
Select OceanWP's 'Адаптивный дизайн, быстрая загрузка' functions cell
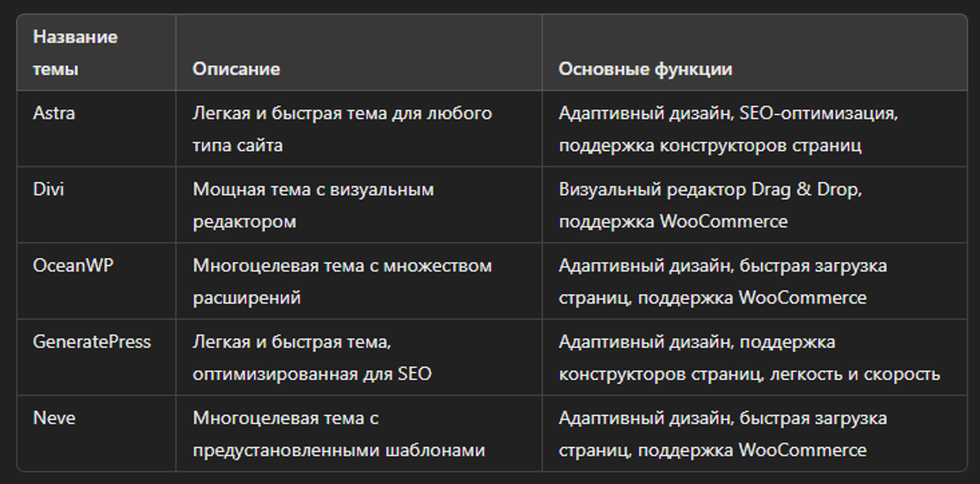[754, 281]
